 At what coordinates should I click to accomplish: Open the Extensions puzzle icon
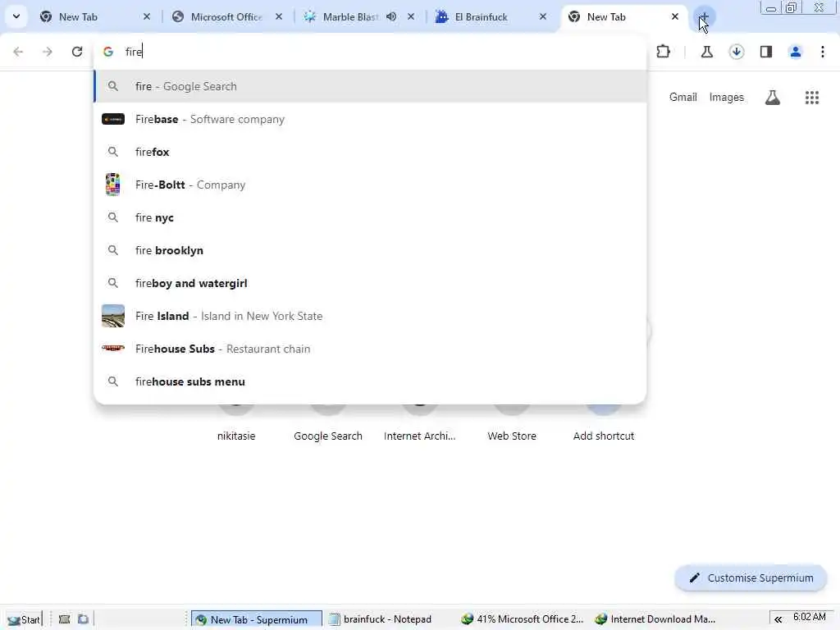[663, 52]
